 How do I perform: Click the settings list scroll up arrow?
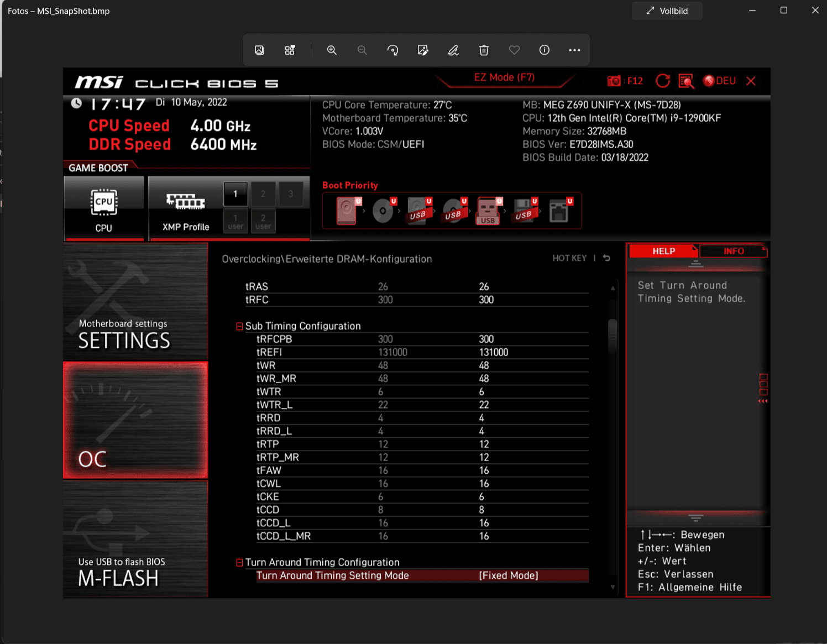coord(613,287)
